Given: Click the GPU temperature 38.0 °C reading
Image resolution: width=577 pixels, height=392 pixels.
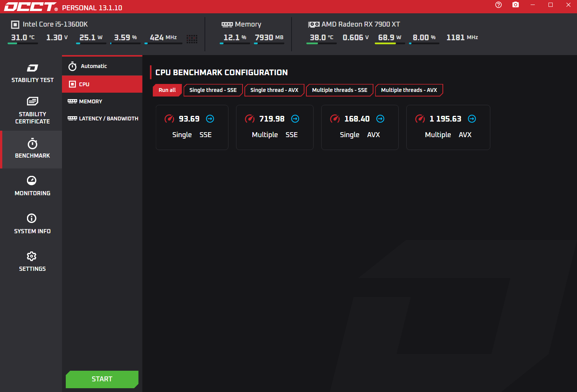Looking at the screenshot, I should click(x=322, y=38).
